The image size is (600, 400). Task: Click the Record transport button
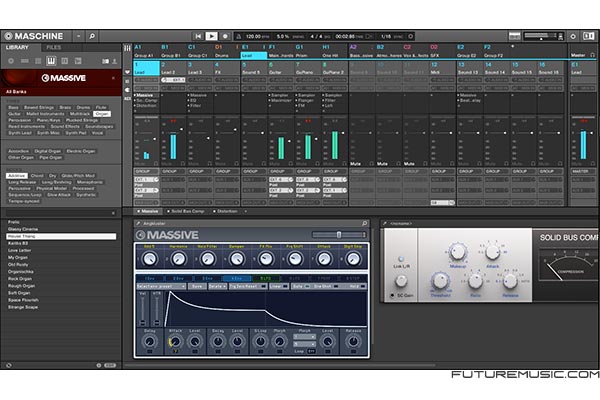(x=225, y=36)
